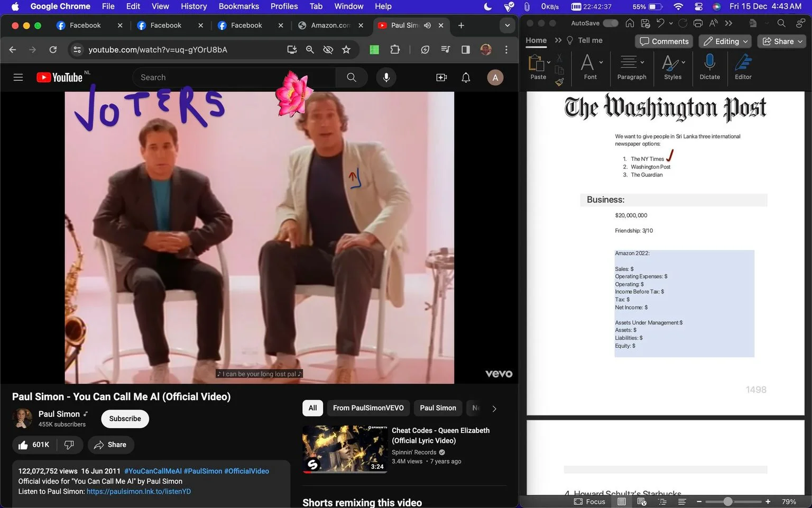Image resolution: width=812 pixels, height=508 pixels.
Task: Open the Word Editor tool
Action: coord(743,67)
